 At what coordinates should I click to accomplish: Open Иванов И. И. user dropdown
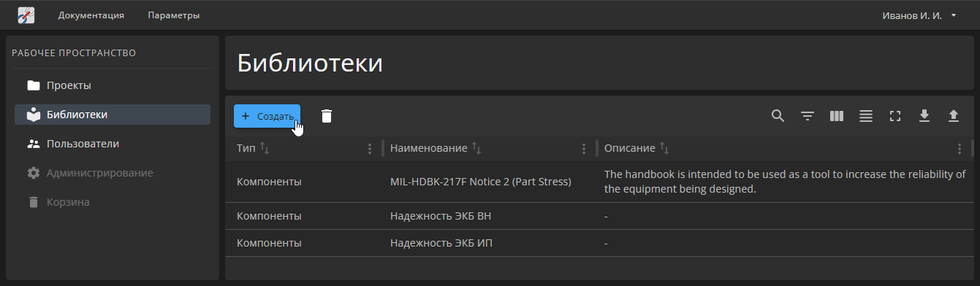pyautogui.click(x=919, y=15)
